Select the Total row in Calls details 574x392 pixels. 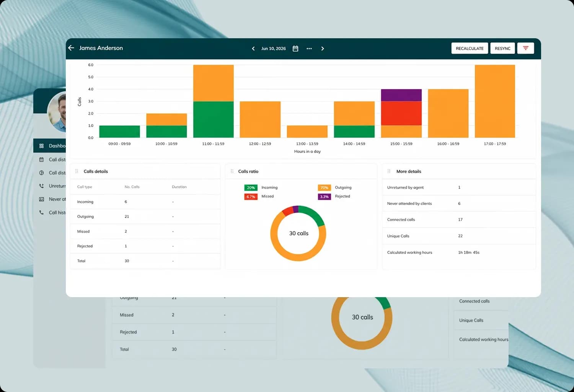pos(145,261)
